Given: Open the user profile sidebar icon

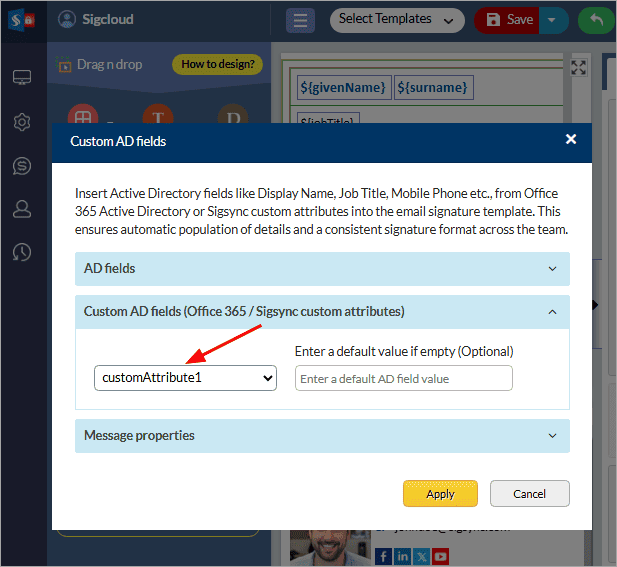Looking at the screenshot, I should 22,209.
